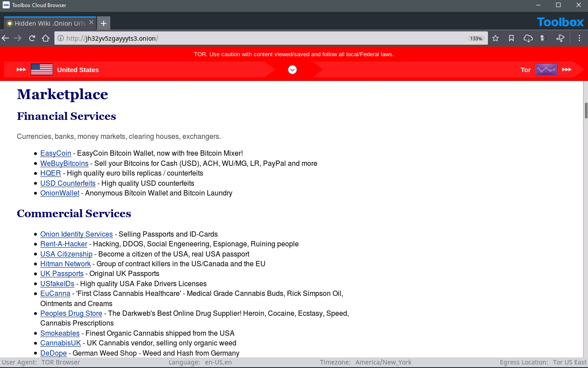Click the 133% zoom level indicator
The image size is (588, 368).
tap(476, 38)
